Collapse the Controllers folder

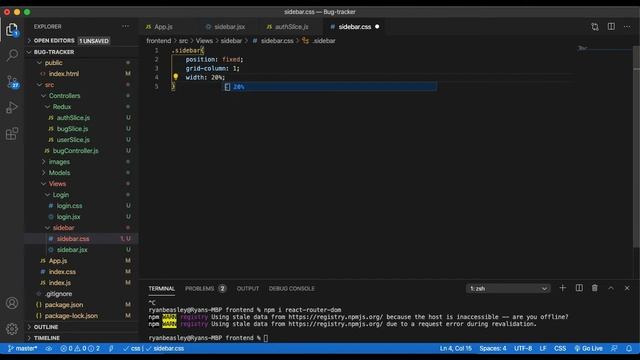click(x=64, y=96)
